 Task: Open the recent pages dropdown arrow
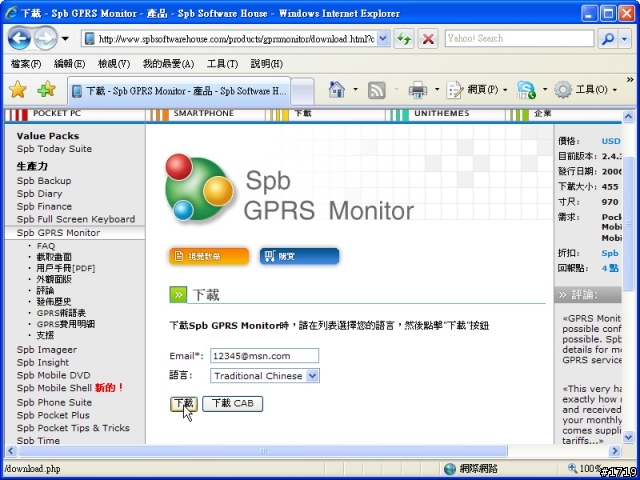(x=65, y=39)
